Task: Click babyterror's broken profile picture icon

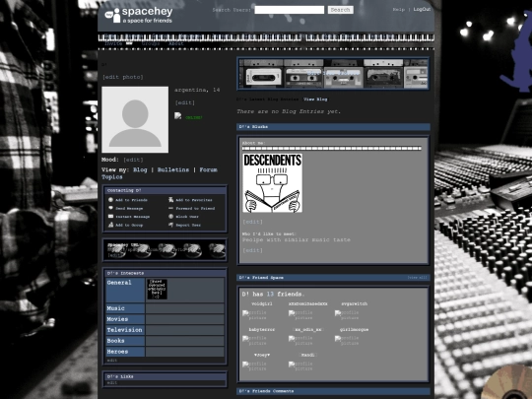Action: click(x=245, y=339)
